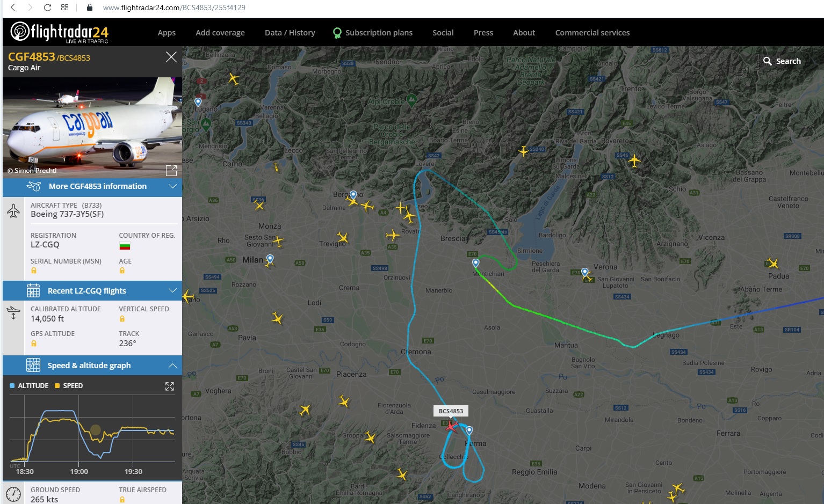824x504 pixels.
Task: Click the locked Vertical Speed padlock icon
Action: pyautogui.click(x=122, y=319)
